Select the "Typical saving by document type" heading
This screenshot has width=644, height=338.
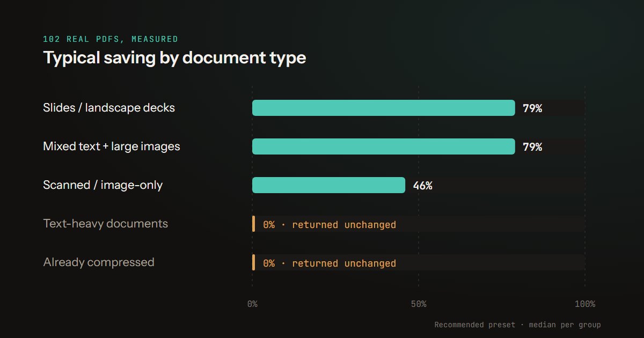click(x=174, y=57)
